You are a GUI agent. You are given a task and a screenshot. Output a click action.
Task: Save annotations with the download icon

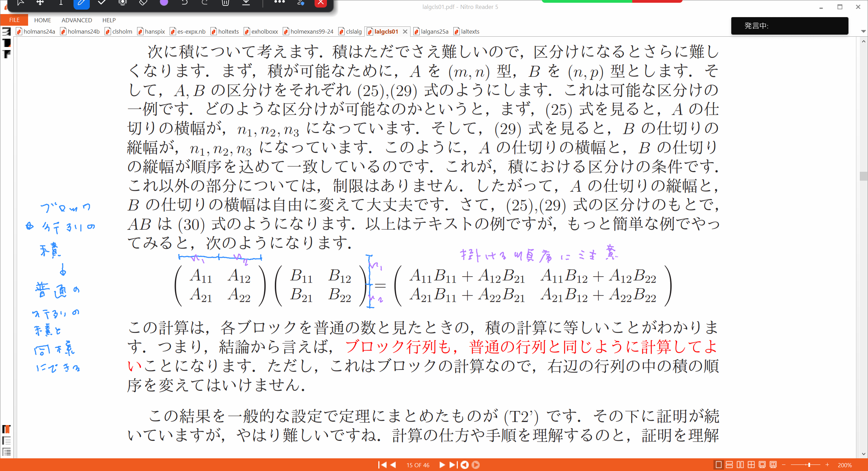246,3
